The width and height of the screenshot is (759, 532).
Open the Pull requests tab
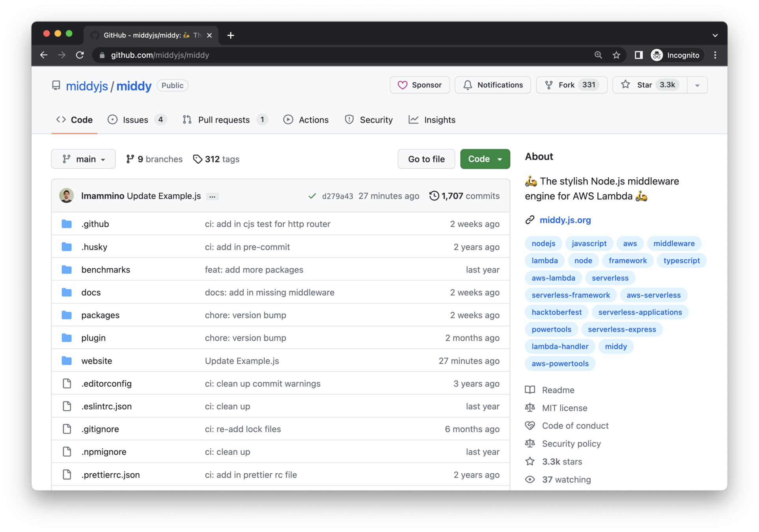225,120
